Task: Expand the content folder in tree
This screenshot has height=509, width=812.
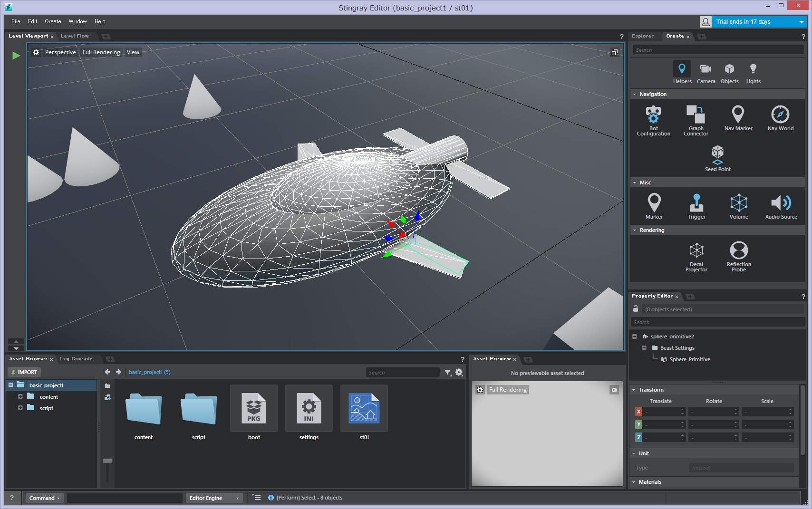Action: (x=20, y=396)
